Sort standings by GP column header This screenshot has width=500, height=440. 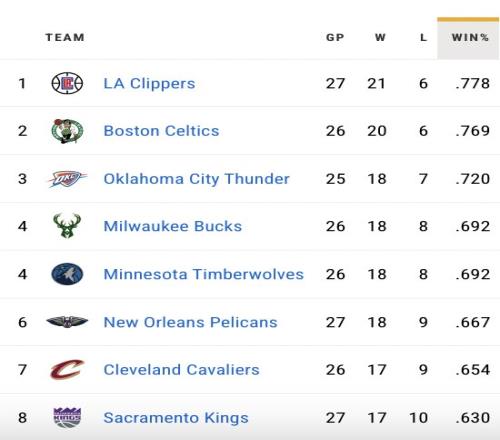pos(335,37)
